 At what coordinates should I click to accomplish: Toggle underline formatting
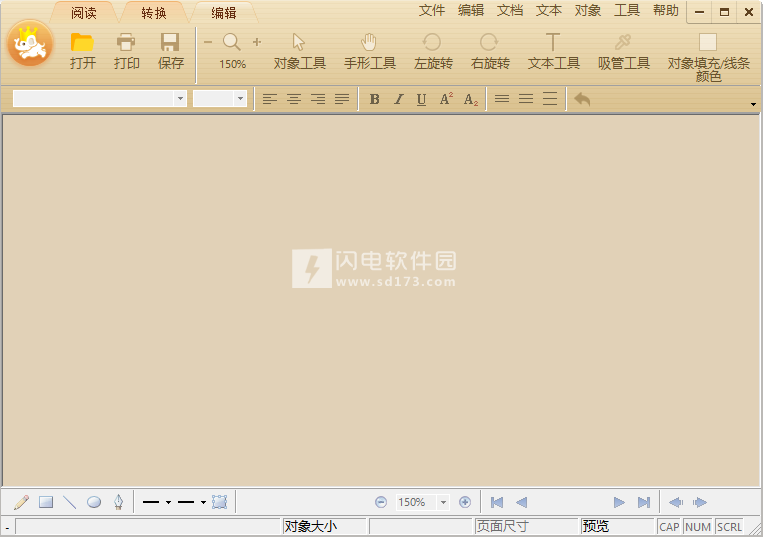coord(421,99)
